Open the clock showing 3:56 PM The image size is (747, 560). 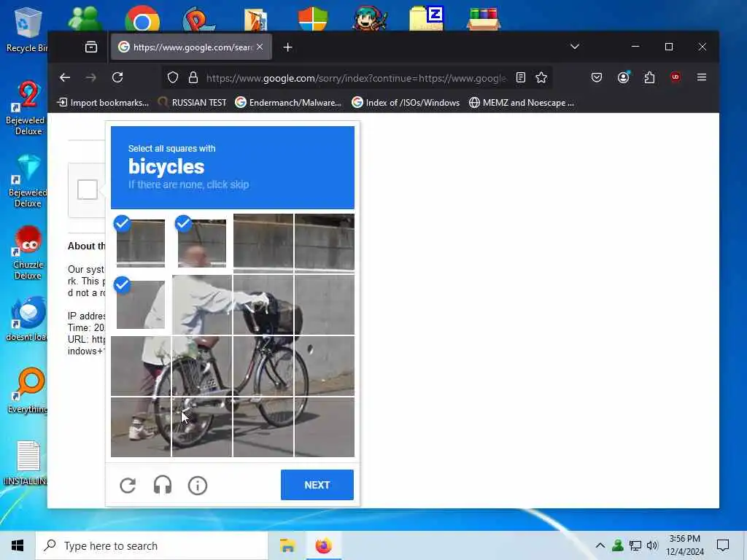pos(684,545)
